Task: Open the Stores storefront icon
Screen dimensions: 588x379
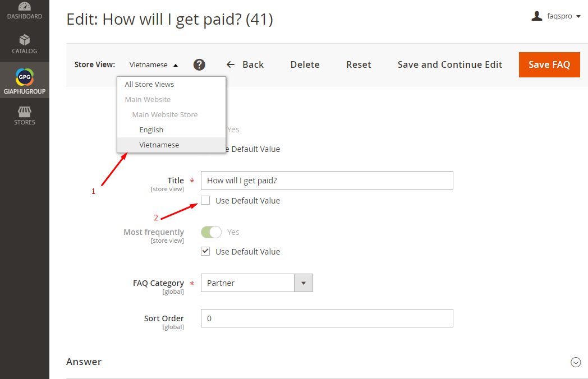Action: [x=24, y=112]
